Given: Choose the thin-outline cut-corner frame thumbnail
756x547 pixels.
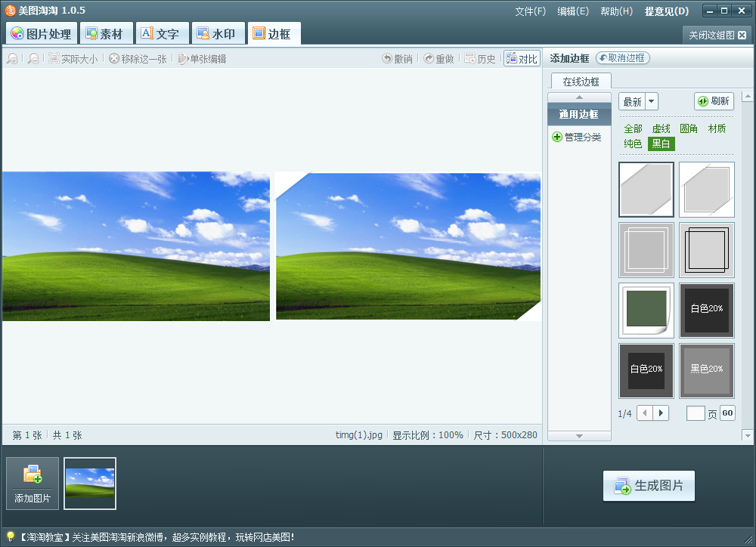Looking at the screenshot, I should pyautogui.click(x=707, y=190).
